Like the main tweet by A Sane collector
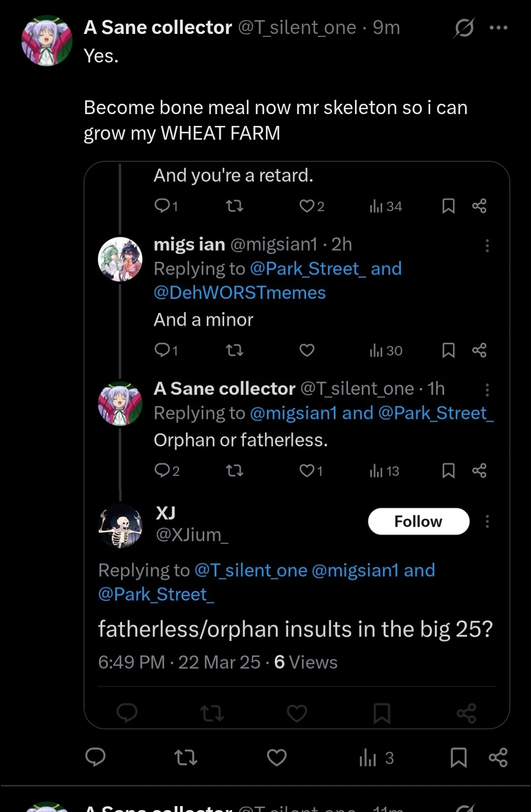Screen dimensions: 531x812 click(277, 757)
